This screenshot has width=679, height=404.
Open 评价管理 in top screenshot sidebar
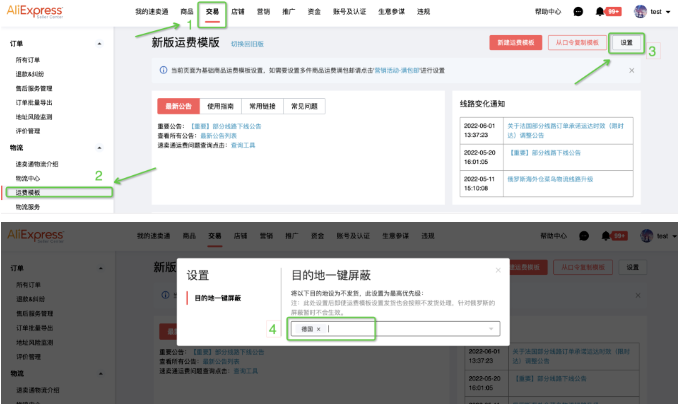coord(28,131)
